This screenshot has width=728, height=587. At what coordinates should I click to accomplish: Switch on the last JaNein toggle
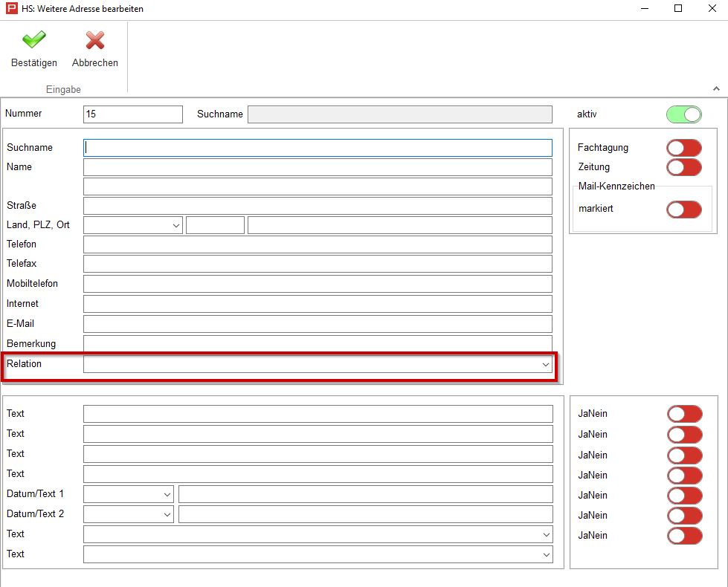(x=684, y=536)
